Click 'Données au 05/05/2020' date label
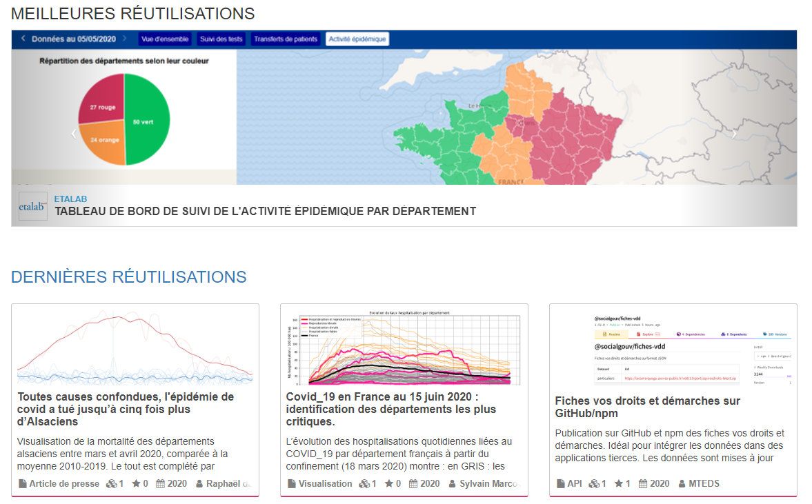The image size is (812, 504). coord(74,39)
